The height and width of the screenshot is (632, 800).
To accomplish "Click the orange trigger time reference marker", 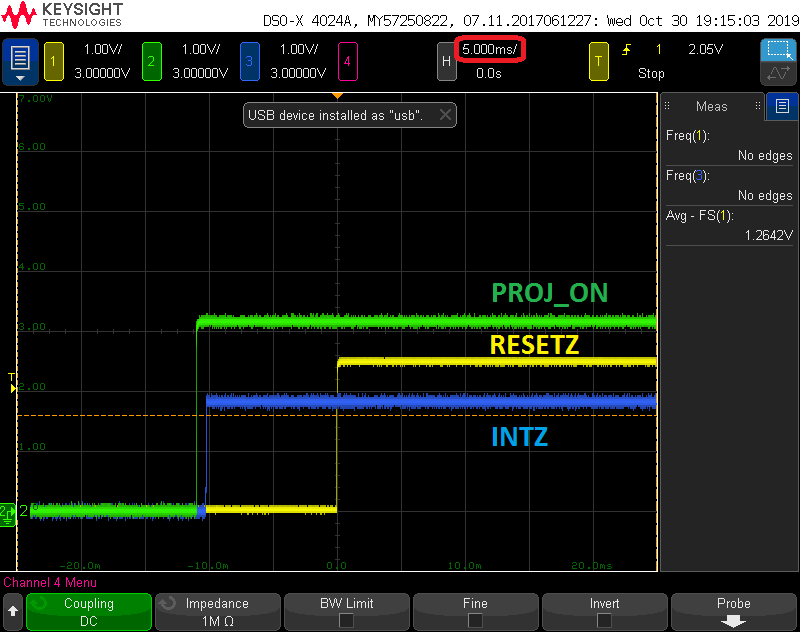I will click(x=337, y=96).
